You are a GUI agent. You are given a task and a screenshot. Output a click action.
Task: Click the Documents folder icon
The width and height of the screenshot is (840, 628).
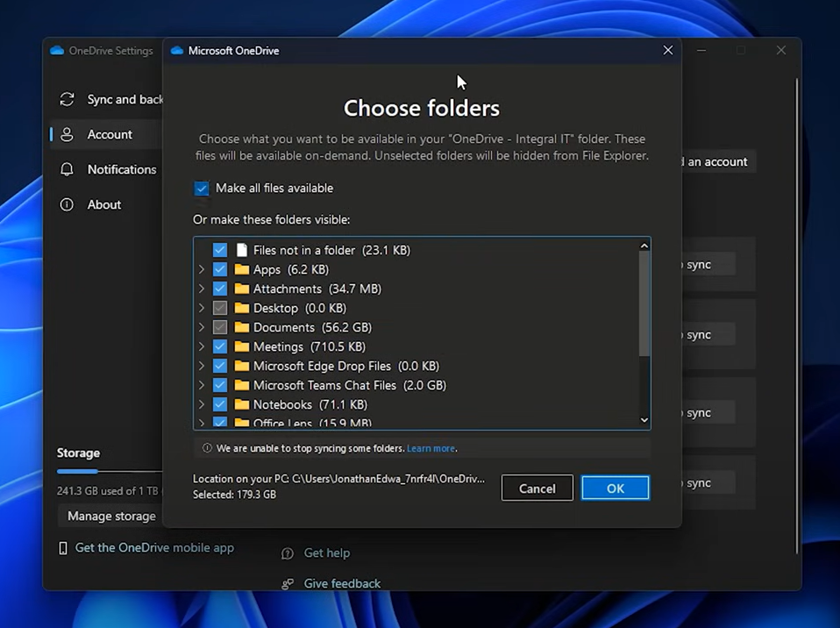click(x=242, y=327)
